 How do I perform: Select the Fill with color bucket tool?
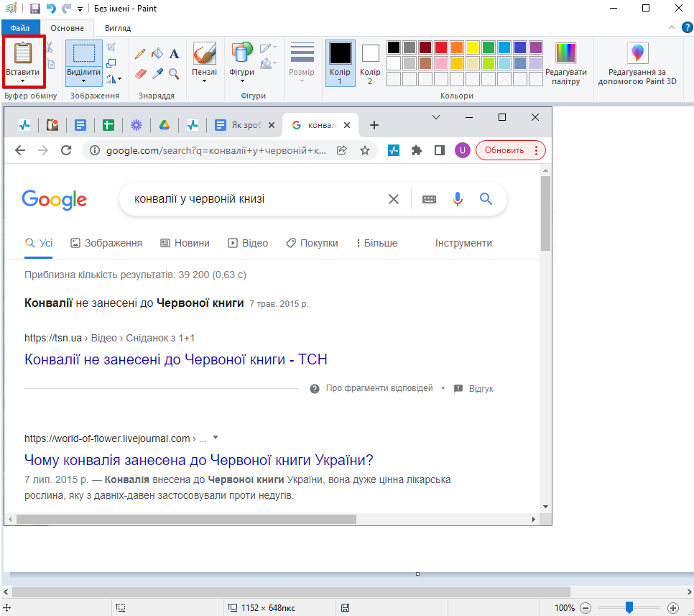click(x=157, y=54)
